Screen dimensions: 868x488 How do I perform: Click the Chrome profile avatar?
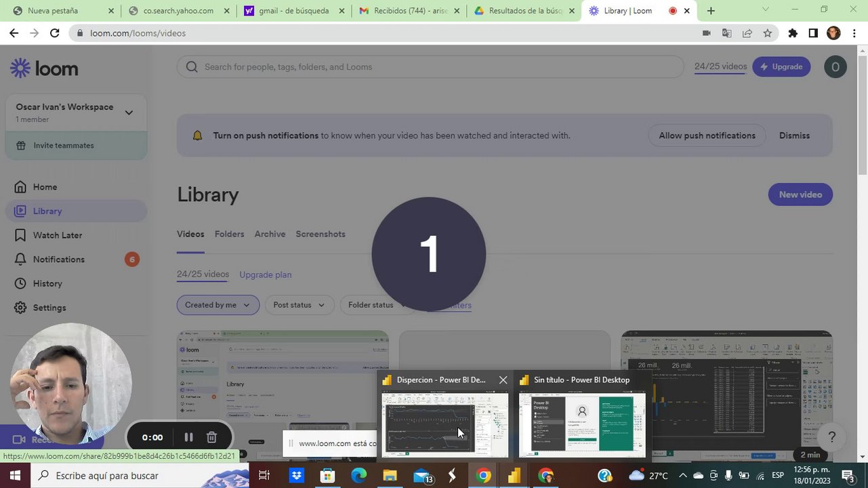[x=833, y=33]
